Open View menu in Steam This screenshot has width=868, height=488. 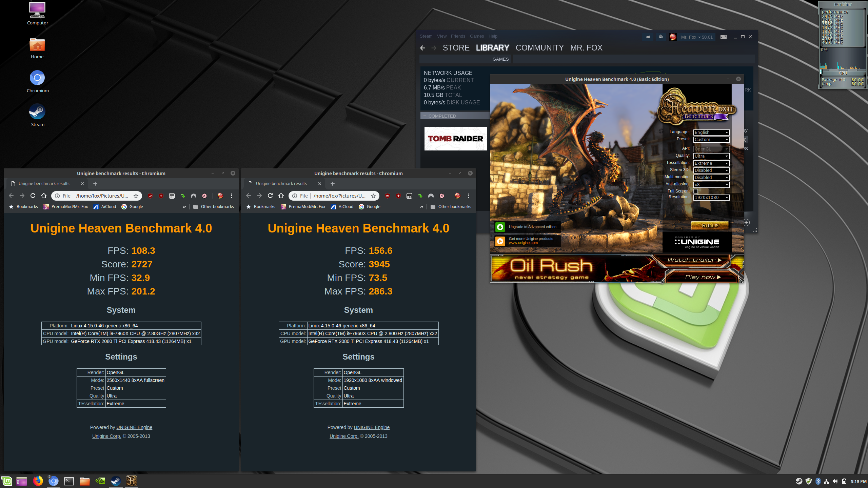(x=441, y=36)
